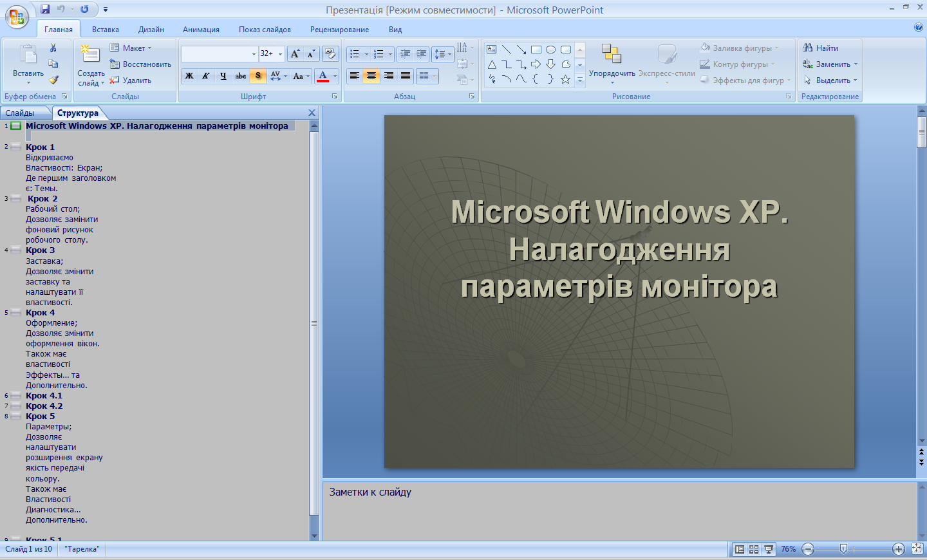The width and height of the screenshot is (927, 560).
Task: Decrease list indent level icon
Action: (x=405, y=54)
